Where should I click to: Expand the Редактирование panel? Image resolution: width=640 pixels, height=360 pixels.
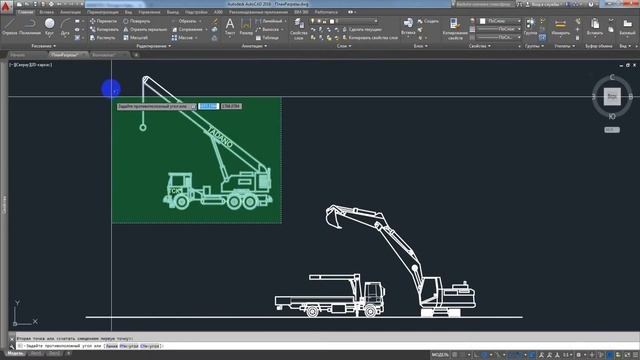point(153,46)
